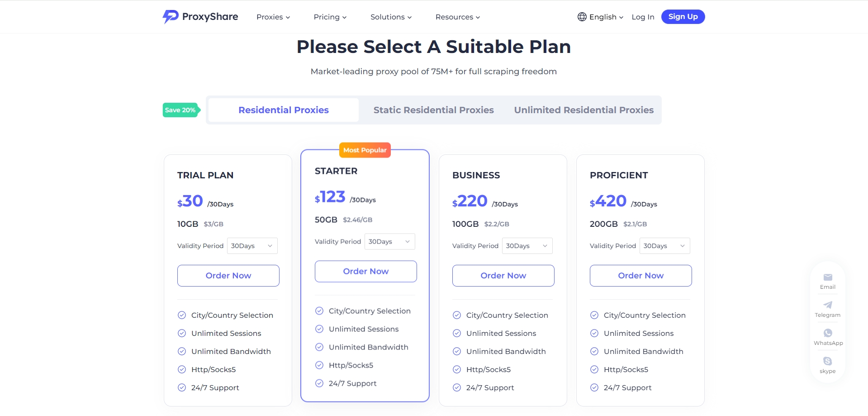Open the Skype contact icon
Viewport: 868px width, 416px height.
[x=828, y=361]
